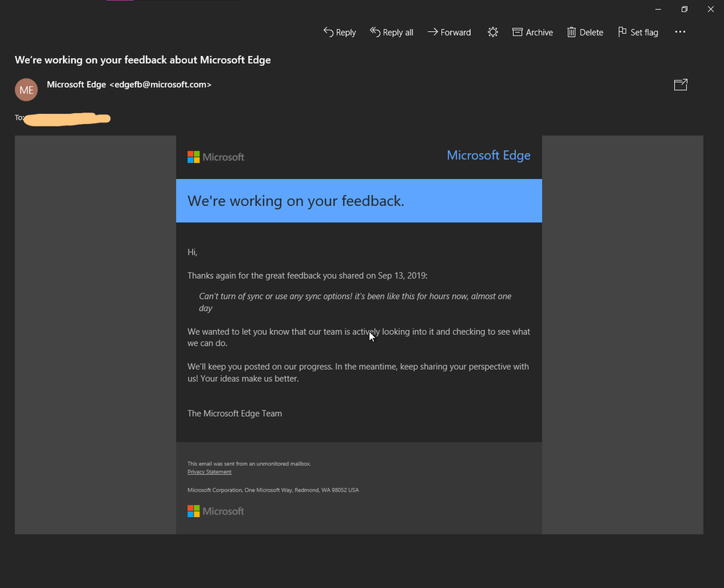Open the Privacy Statement link

[209, 471]
